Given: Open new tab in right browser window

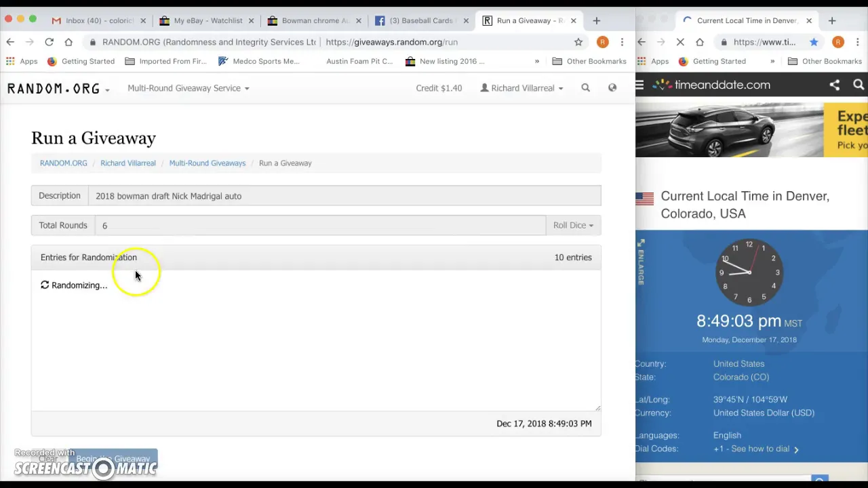Looking at the screenshot, I should 832,20.
